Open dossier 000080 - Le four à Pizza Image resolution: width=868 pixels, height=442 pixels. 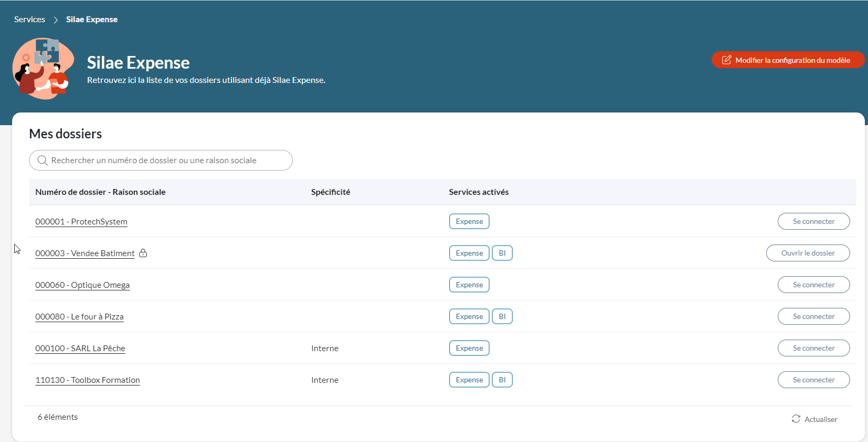[79, 317]
